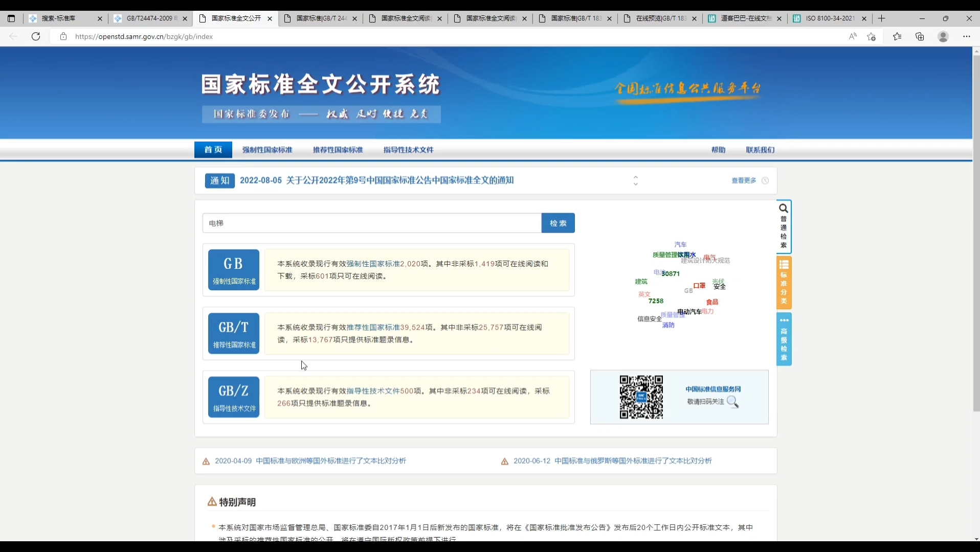This screenshot has width=980, height=552.
Task: Select the 首页 navigation item
Action: (213, 150)
